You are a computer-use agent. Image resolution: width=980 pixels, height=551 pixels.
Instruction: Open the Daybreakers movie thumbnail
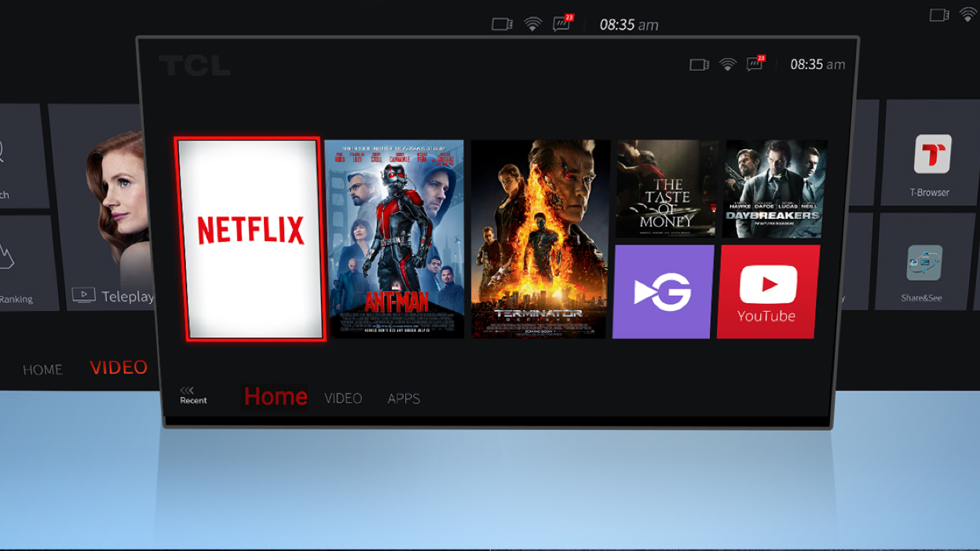pyautogui.click(x=773, y=189)
